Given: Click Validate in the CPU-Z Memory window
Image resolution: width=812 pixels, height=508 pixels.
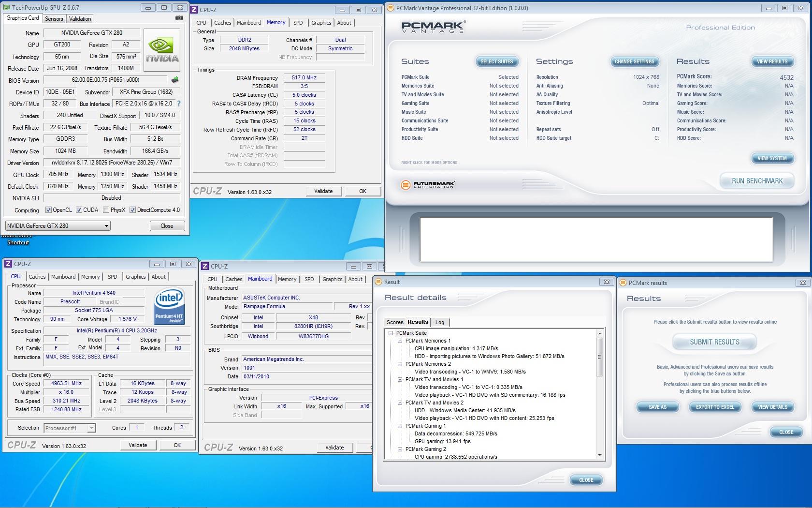Looking at the screenshot, I should point(323,191).
